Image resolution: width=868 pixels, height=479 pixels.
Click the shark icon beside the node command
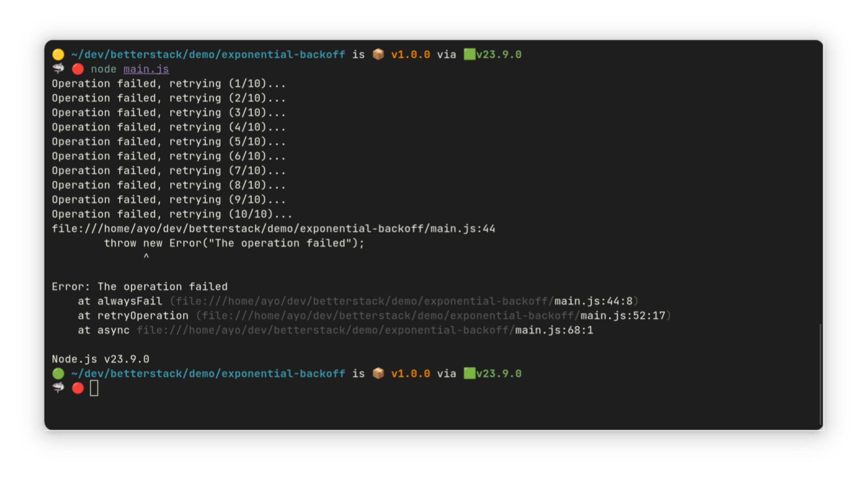pos(58,69)
